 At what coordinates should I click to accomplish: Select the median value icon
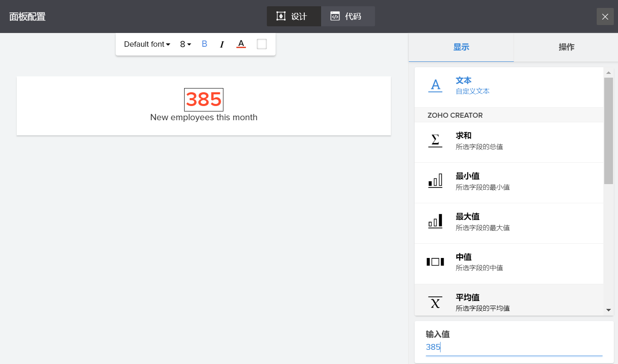tap(435, 262)
